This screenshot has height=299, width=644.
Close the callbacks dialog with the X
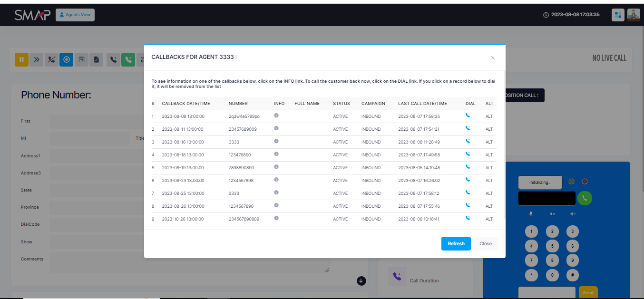pos(493,58)
